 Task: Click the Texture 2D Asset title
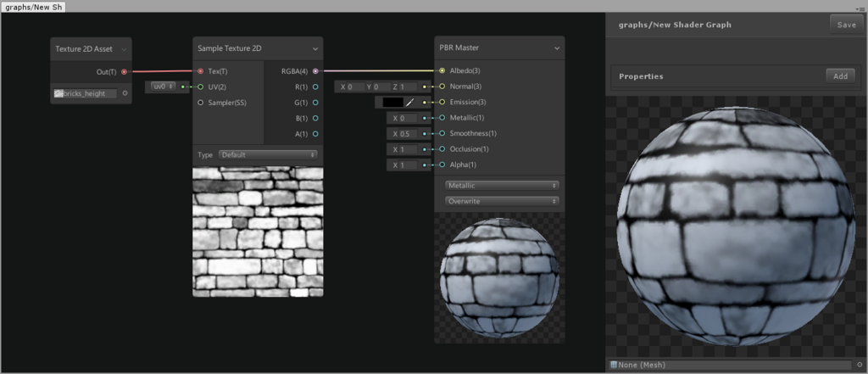(x=84, y=48)
